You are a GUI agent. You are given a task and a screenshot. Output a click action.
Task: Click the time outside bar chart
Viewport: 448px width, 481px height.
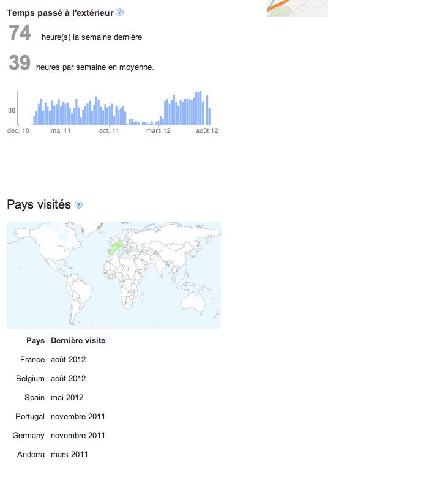[114, 108]
